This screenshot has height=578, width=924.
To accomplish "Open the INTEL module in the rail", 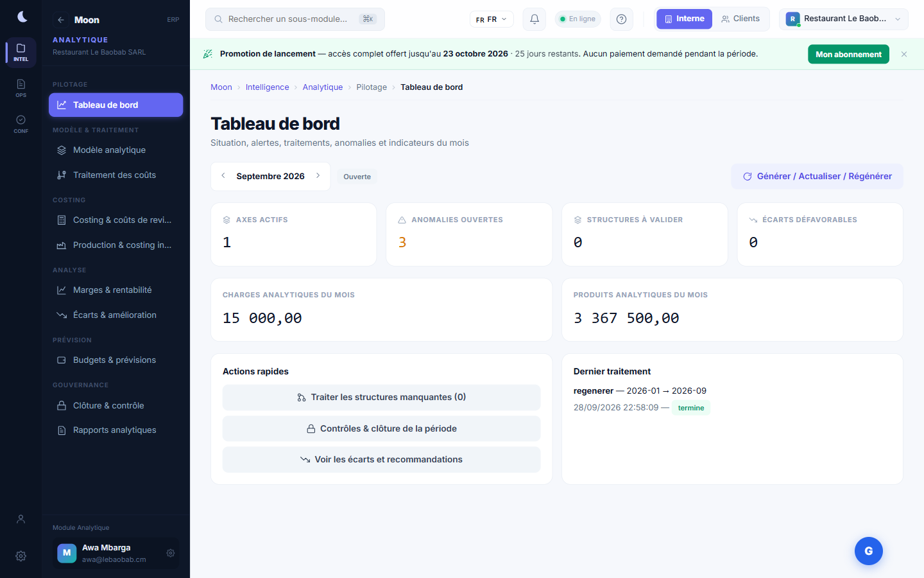I will 21,53.
